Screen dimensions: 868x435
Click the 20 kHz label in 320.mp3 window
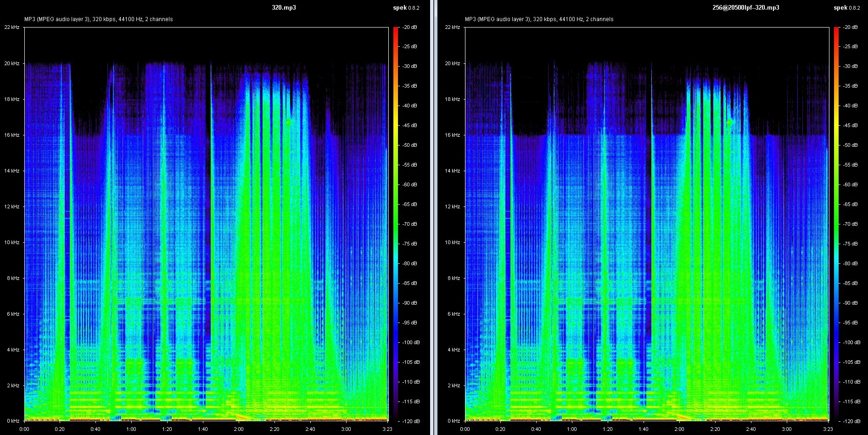12,63
